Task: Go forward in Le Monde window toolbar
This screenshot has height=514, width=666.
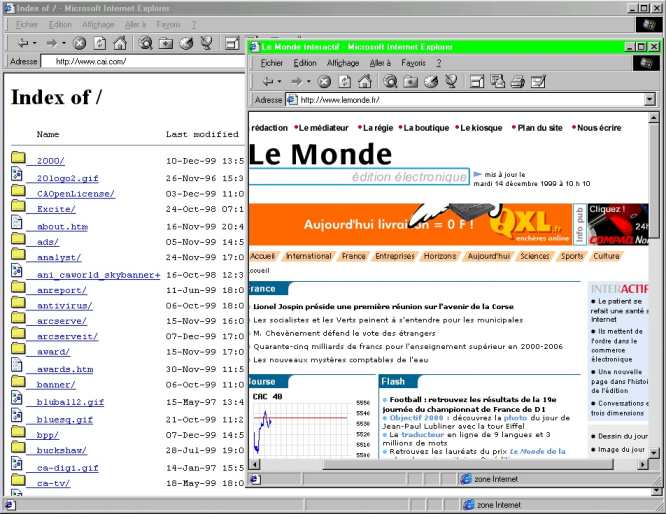Action: [x=297, y=81]
